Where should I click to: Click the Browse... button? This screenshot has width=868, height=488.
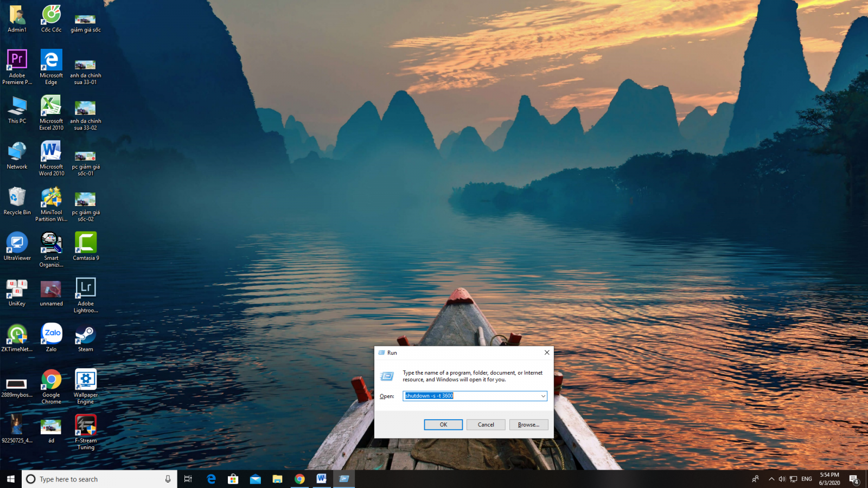528,425
